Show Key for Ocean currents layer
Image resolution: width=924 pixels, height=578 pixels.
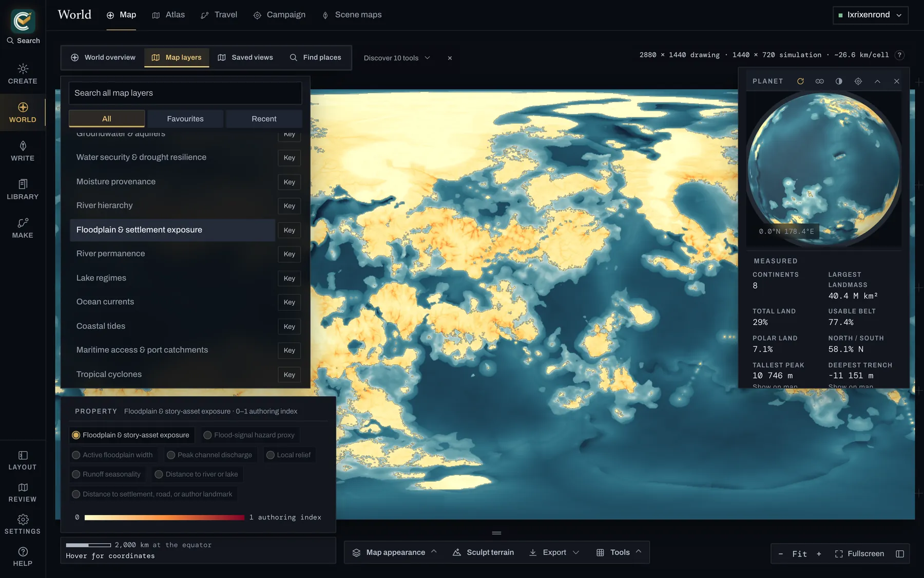click(x=289, y=303)
